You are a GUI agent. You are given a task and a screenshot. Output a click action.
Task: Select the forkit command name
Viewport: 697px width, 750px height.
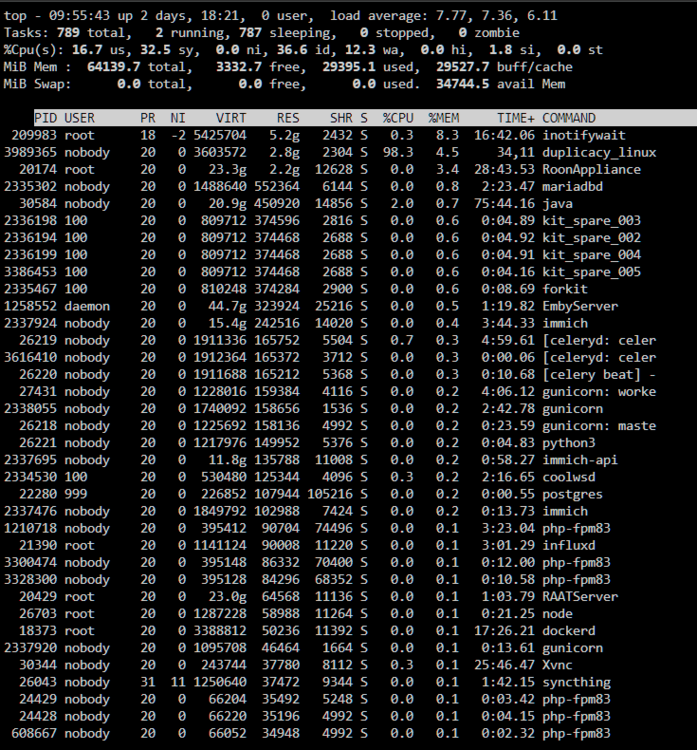tap(565, 289)
